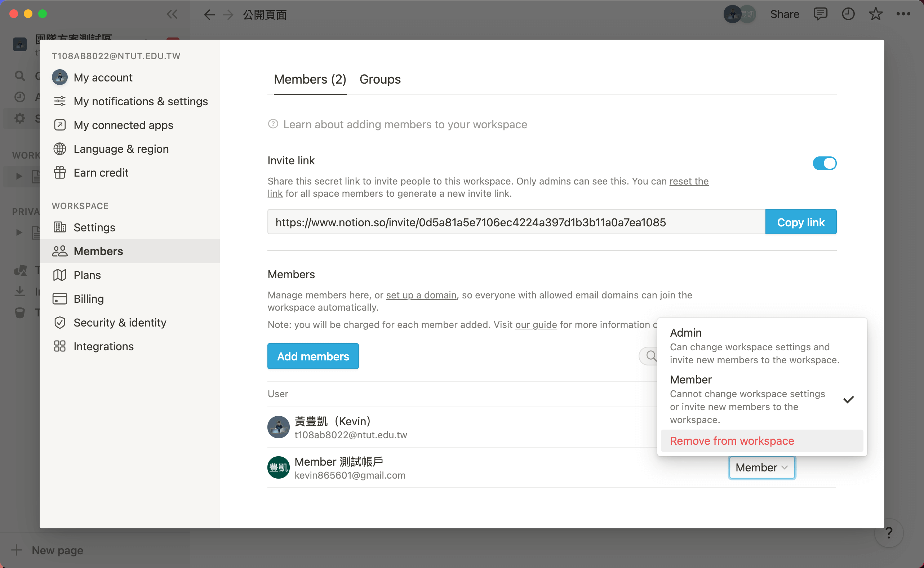The height and width of the screenshot is (568, 924).
Task: Click the invite link URL field
Action: [516, 222]
